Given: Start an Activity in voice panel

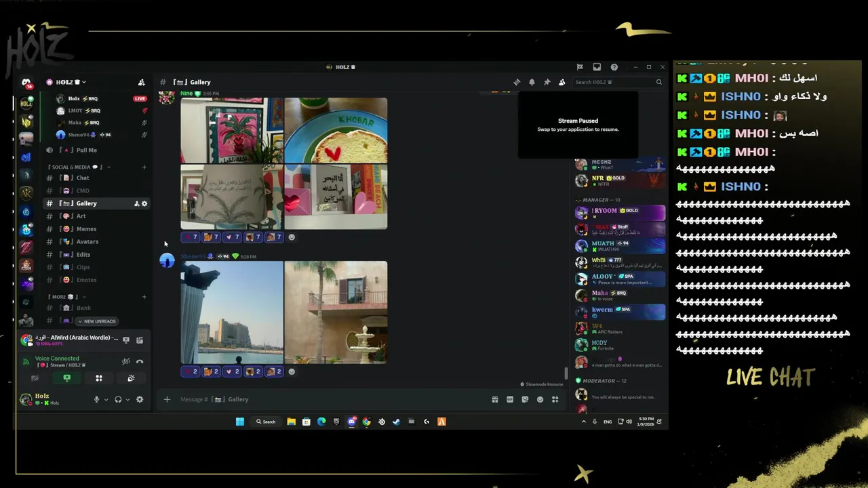Looking at the screenshot, I should (99, 378).
